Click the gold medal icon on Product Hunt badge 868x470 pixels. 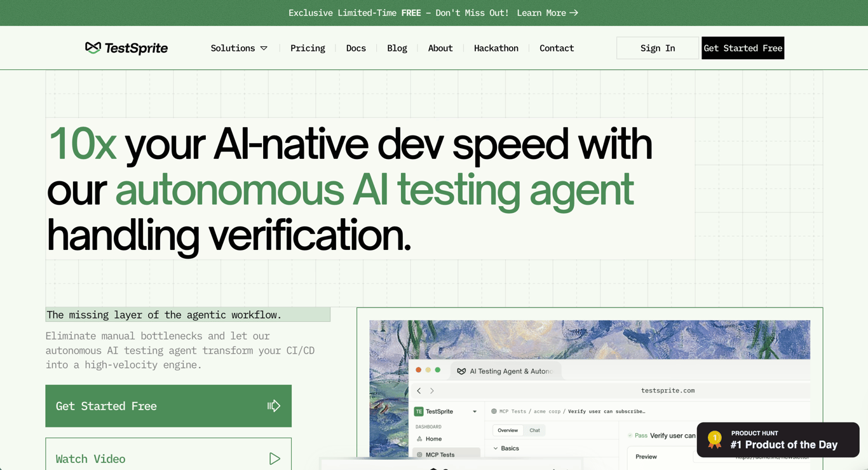(715, 439)
